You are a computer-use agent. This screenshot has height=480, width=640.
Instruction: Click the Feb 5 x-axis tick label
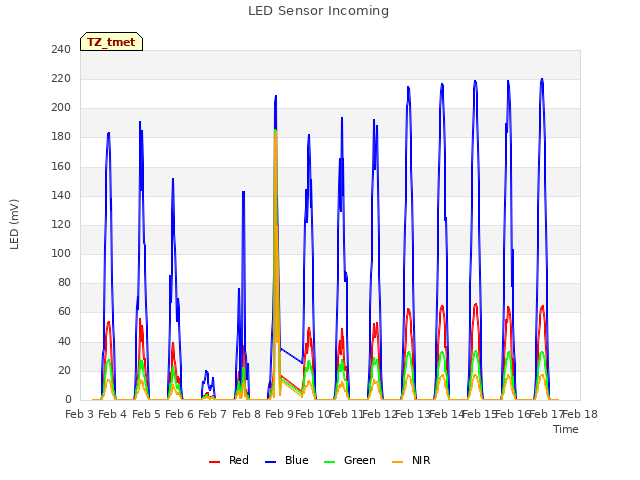coord(147,414)
